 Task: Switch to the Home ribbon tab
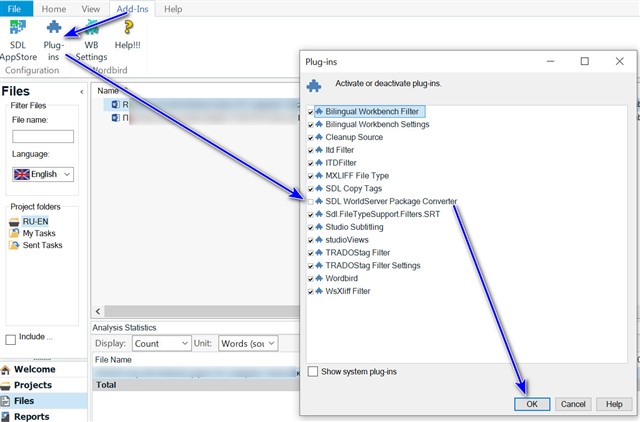point(53,9)
